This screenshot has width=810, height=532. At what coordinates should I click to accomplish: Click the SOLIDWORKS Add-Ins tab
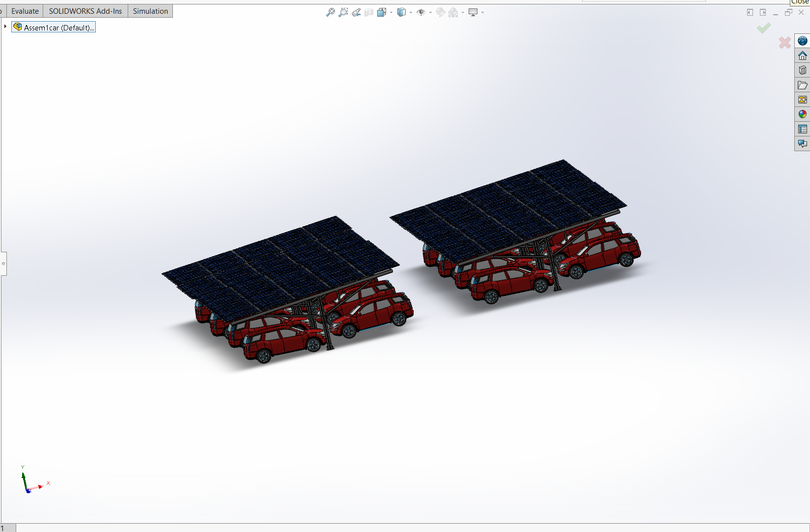[85, 11]
